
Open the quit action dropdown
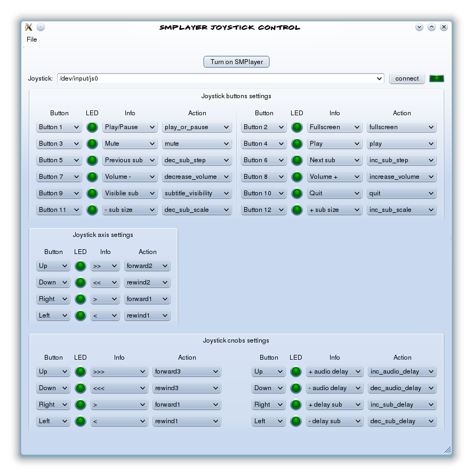click(x=402, y=193)
